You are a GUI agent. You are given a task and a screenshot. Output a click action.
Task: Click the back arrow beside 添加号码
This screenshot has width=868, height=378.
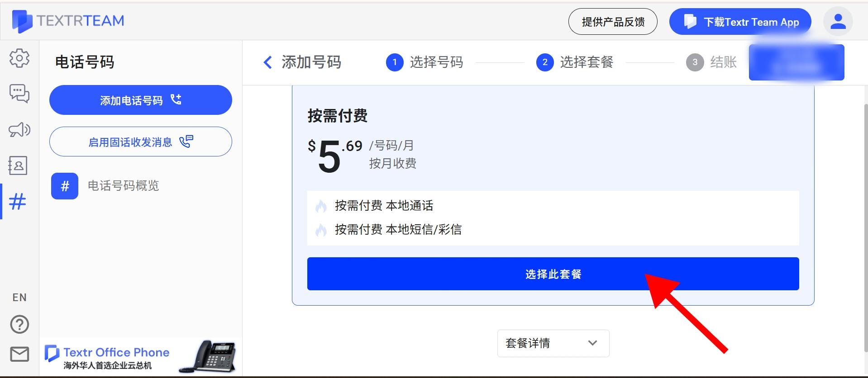267,62
